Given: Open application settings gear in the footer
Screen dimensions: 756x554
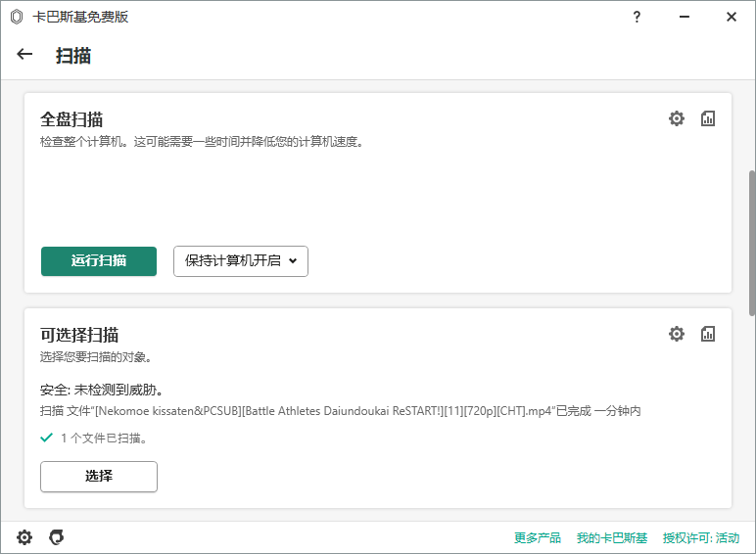Looking at the screenshot, I should pos(24,537).
